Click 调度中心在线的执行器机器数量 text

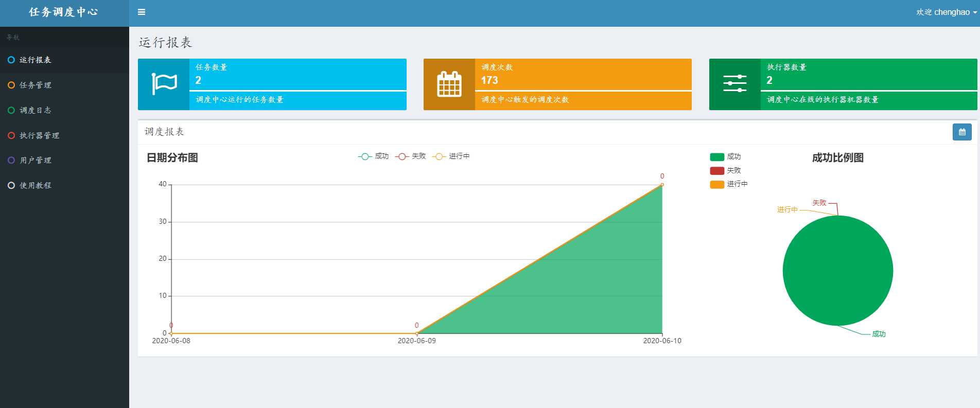(822, 100)
